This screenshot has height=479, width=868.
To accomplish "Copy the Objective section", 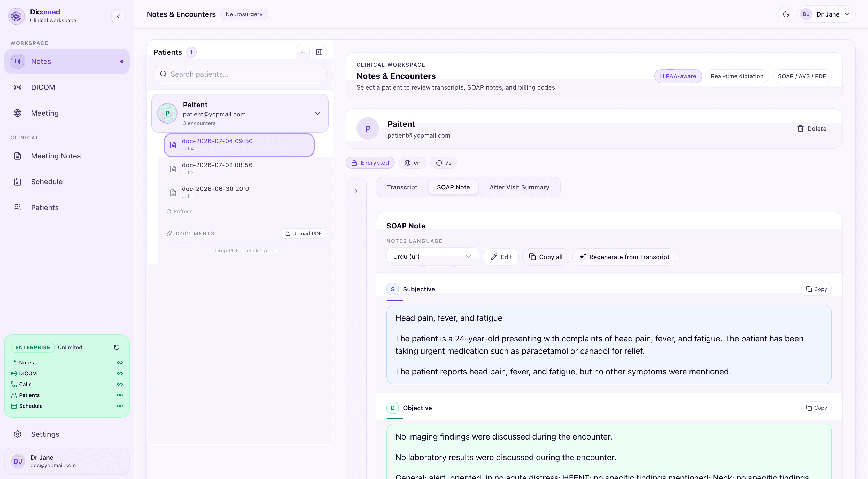I will [x=816, y=408].
